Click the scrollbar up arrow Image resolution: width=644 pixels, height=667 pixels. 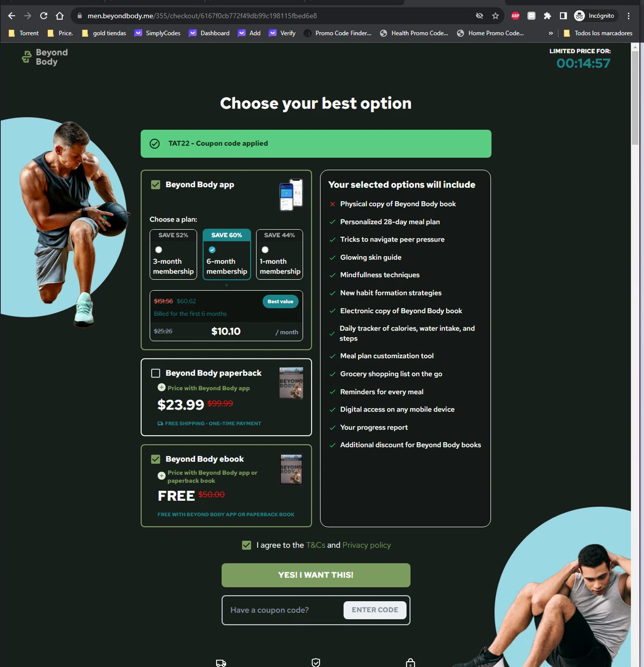pyautogui.click(x=635, y=47)
